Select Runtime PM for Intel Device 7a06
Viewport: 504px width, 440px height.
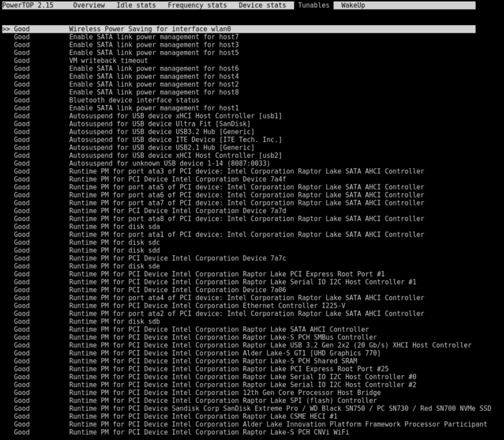click(x=150, y=290)
